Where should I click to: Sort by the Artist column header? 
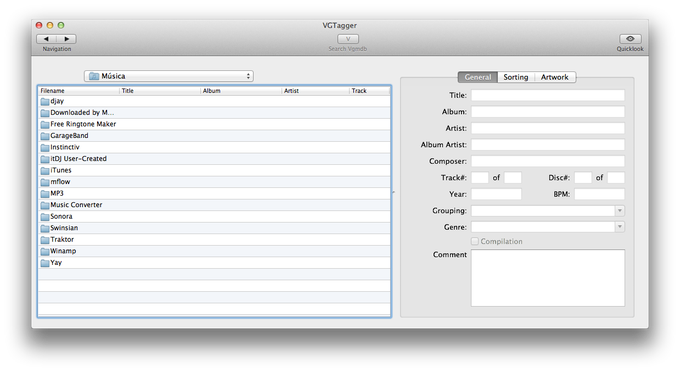tap(316, 91)
